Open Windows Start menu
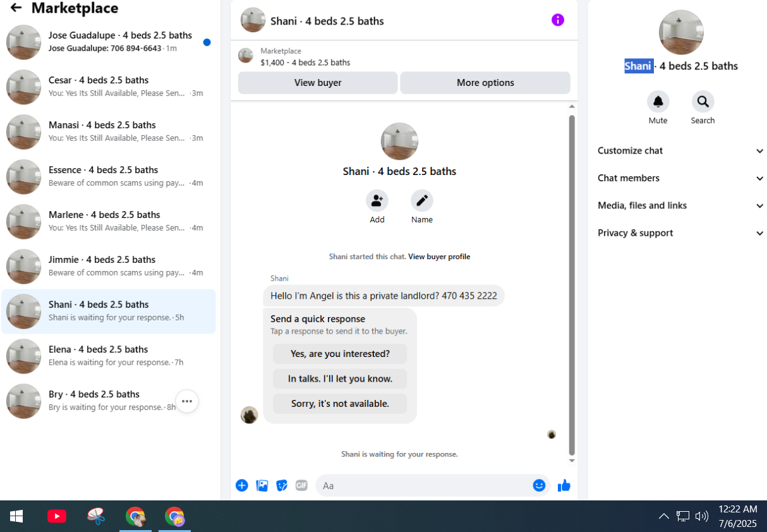 pos(16,516)
